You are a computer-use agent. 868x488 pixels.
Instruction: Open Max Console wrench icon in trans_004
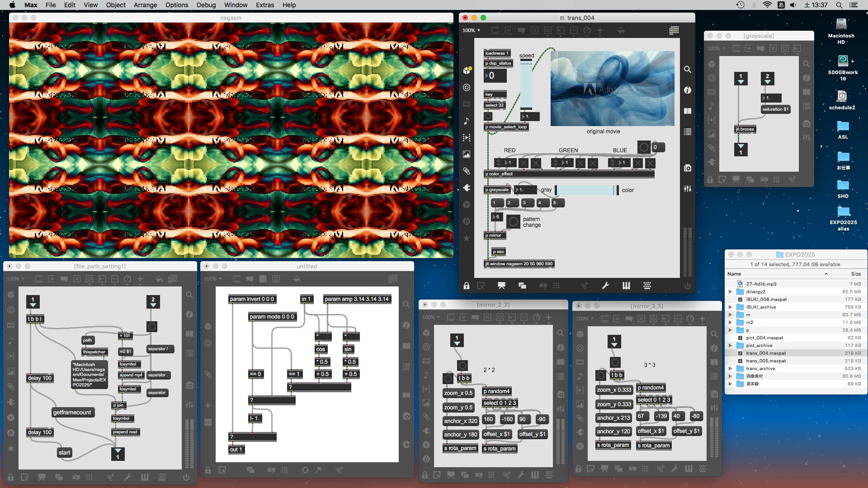point(605,286)
